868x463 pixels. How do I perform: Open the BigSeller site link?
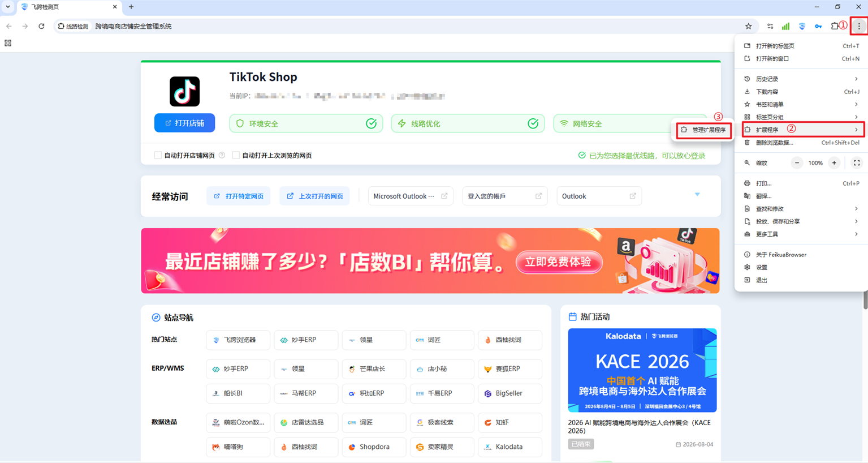[x=509, y=393]
